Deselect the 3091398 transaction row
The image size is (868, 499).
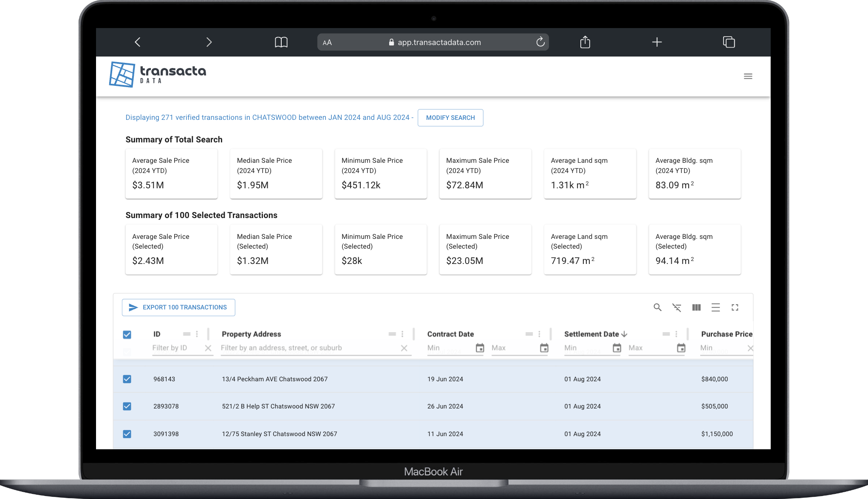(127, 434)
